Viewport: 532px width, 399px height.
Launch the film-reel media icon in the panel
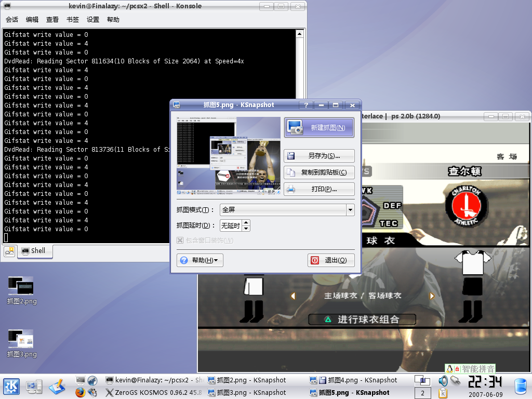coord(92,393)
